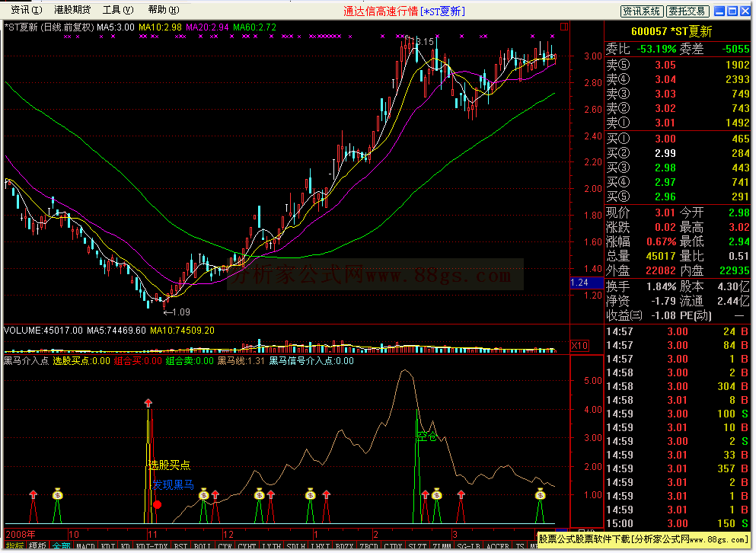The width and height of the screenshot is (756, 553).
Task: Click the VOLUME:45017.00 legend label
Action: coord(43,331)
